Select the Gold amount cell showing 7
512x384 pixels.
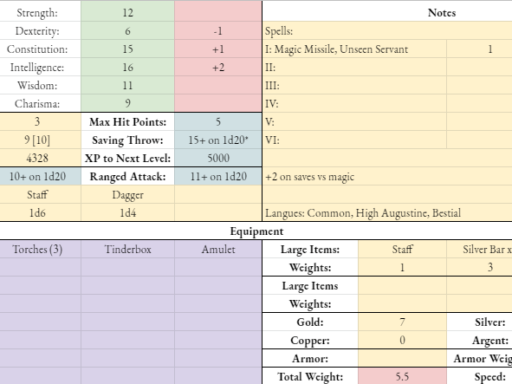coord(402,322)
